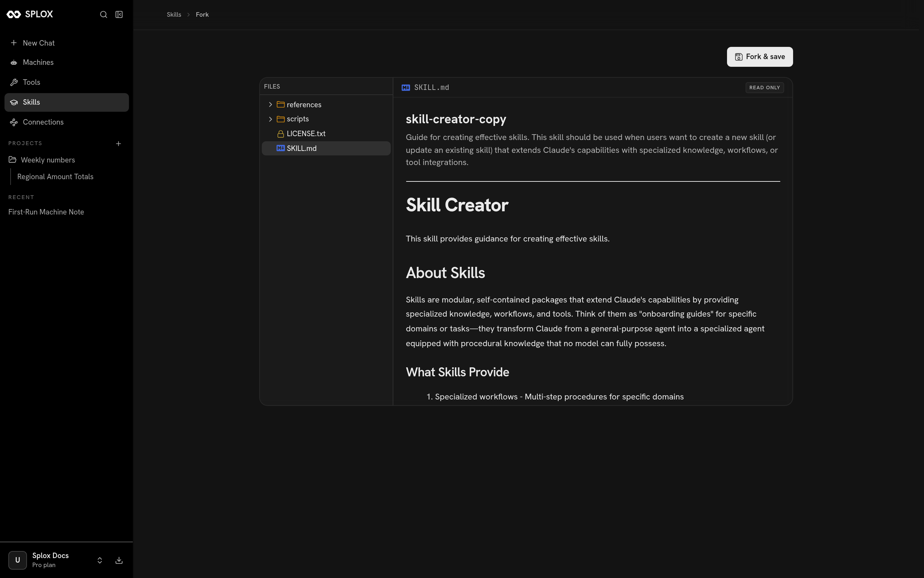
Task: Expand the scripts folder chevron
Action: (270, 119)
